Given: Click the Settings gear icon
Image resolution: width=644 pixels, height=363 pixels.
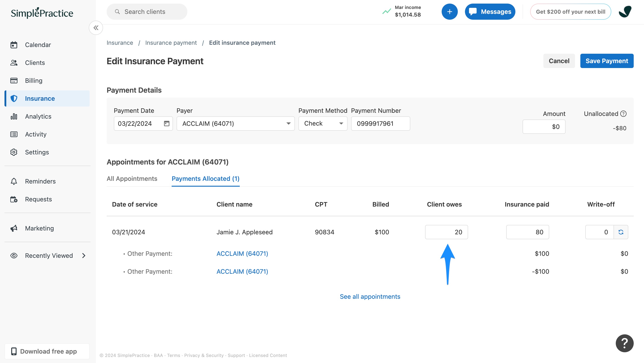Looking at the screenshot, I should click(x=14, y=152).
